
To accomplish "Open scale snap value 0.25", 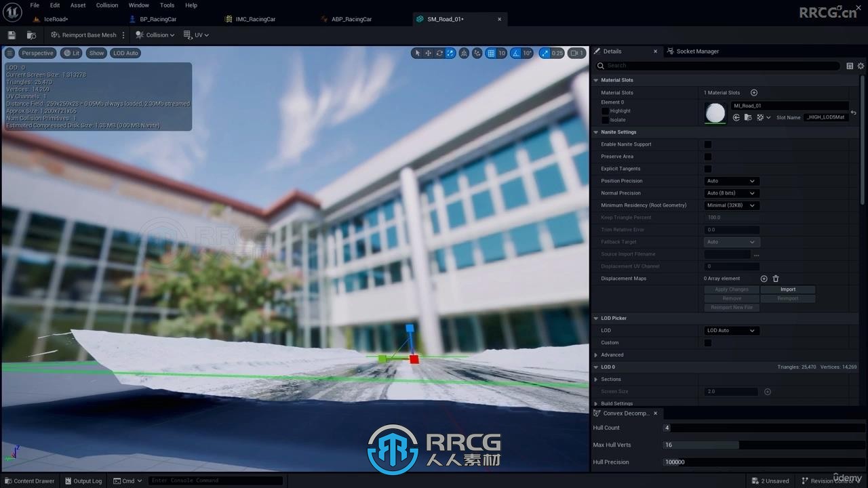I will click(557, 53).
